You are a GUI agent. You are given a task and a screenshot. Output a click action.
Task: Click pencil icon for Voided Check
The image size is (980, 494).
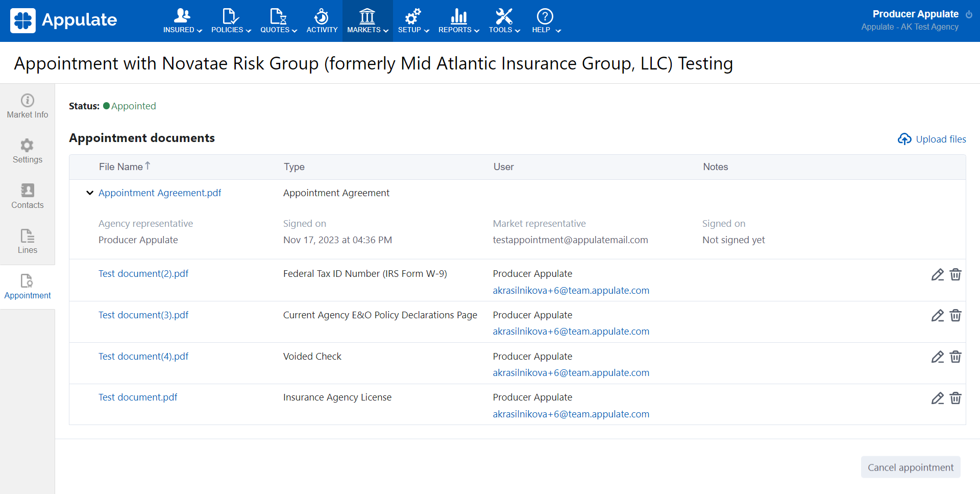(x=937, y=357)
